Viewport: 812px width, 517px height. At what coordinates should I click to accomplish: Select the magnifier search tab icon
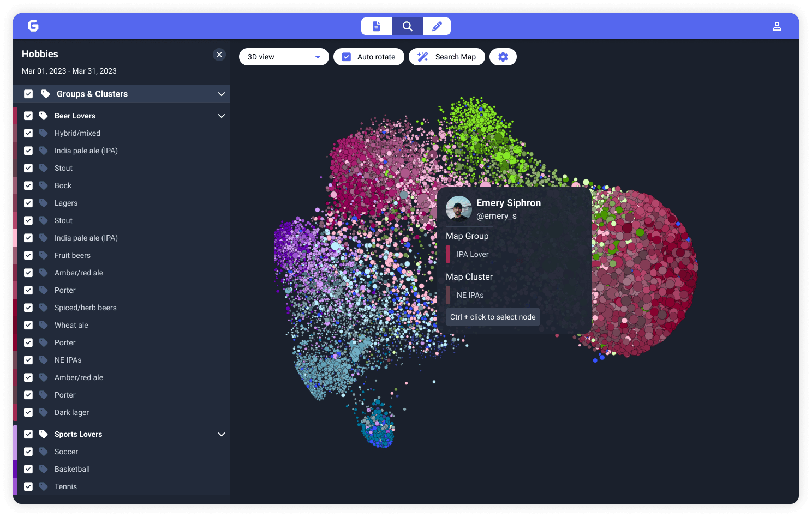pyautogui.click(x=407, y=26)
